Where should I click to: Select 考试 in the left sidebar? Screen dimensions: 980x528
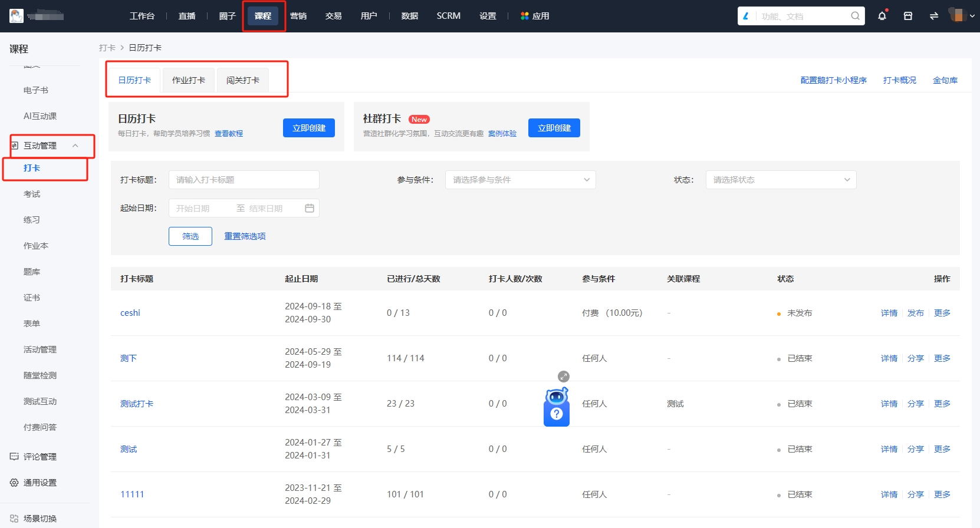(32, 194)
